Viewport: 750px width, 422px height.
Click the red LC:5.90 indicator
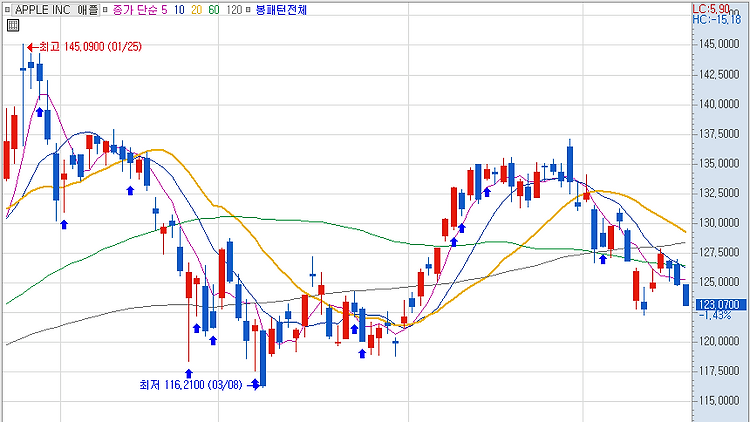(x=711, y=9)
